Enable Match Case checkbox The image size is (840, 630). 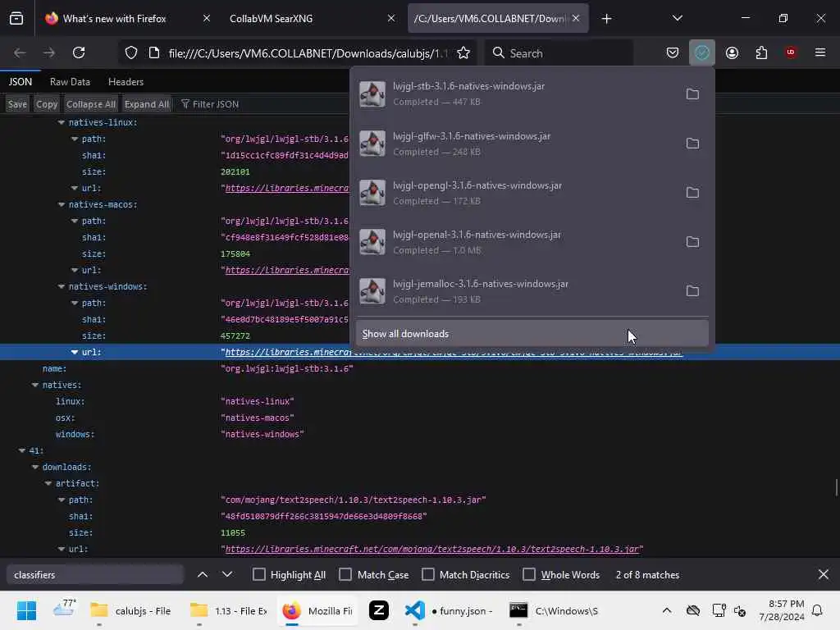(345, 574)
